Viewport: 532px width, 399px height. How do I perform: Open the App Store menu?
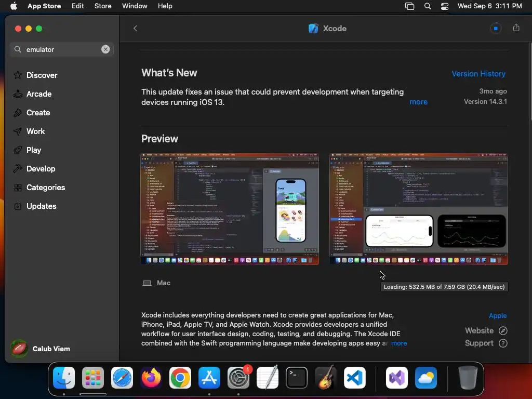click(44, 6)
